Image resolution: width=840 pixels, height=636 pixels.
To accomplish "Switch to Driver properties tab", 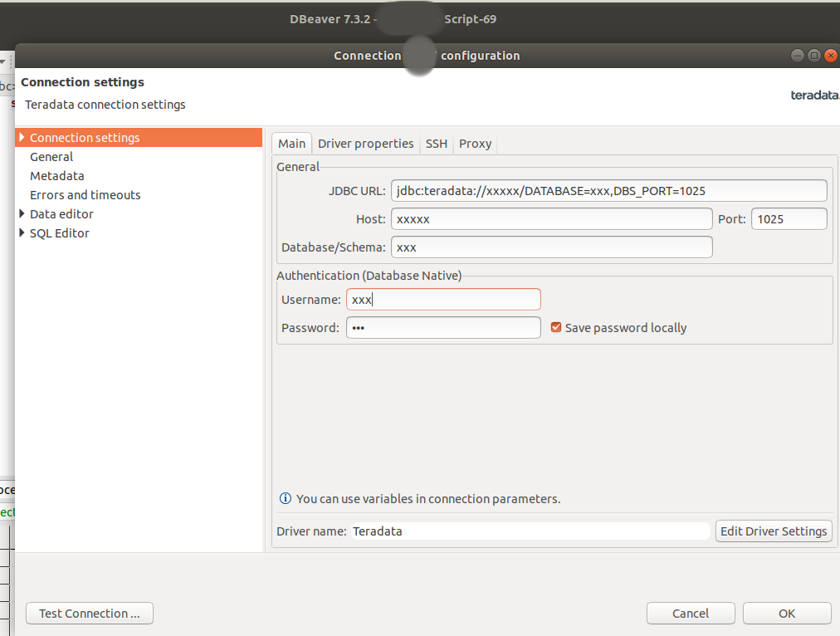I will (365, 144).
